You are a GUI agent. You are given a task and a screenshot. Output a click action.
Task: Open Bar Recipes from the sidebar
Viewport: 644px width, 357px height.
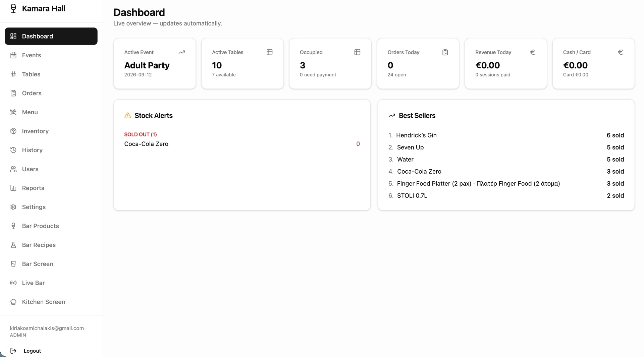[51, 245]
